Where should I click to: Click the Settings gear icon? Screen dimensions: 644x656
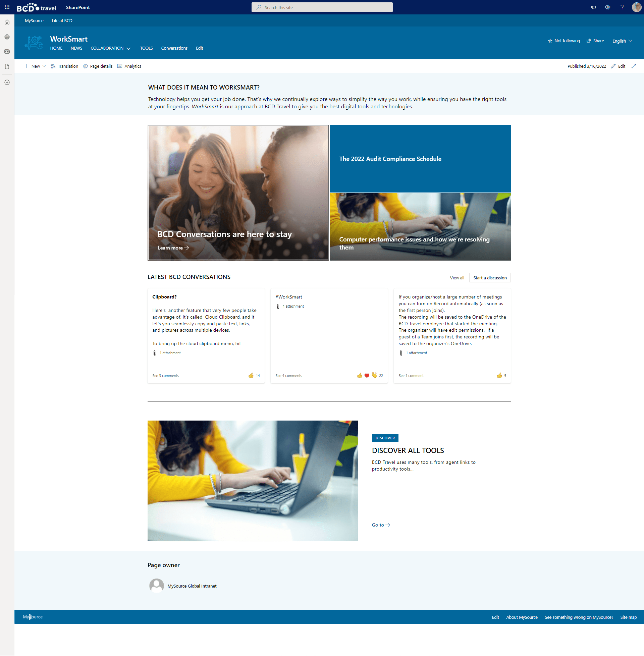point(607,7)
